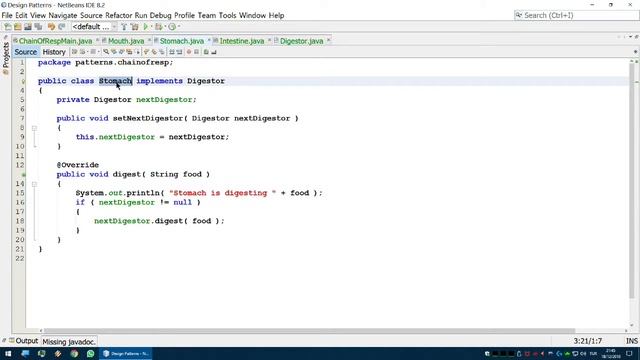Click the vertical editor scrollbar

pyautogui.click(x=632, y=180)
